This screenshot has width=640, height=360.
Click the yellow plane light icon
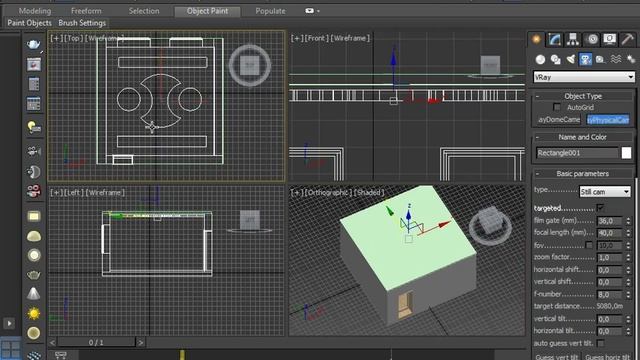pyautogui.click(x=34, y=216)
